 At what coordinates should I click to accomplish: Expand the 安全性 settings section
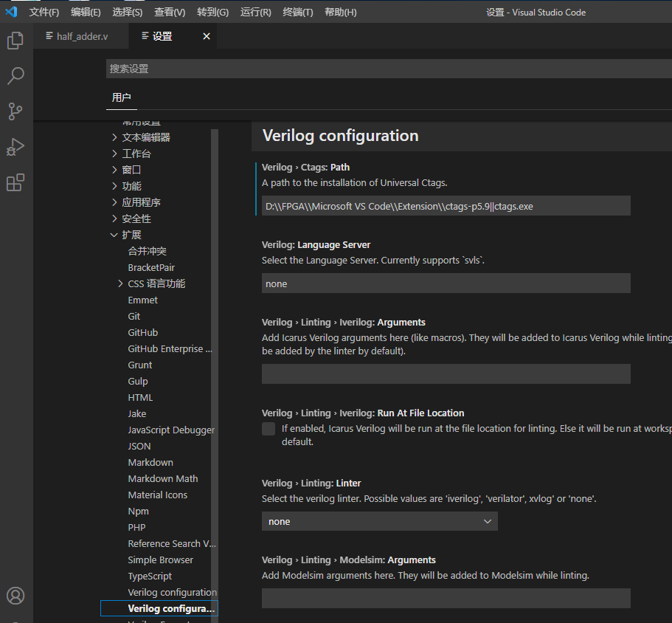114,218
